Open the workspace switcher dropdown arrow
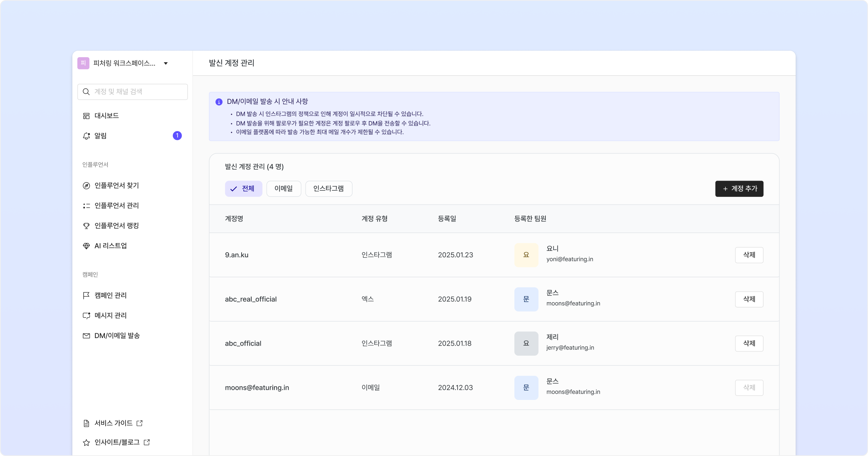 coord(166,63)
